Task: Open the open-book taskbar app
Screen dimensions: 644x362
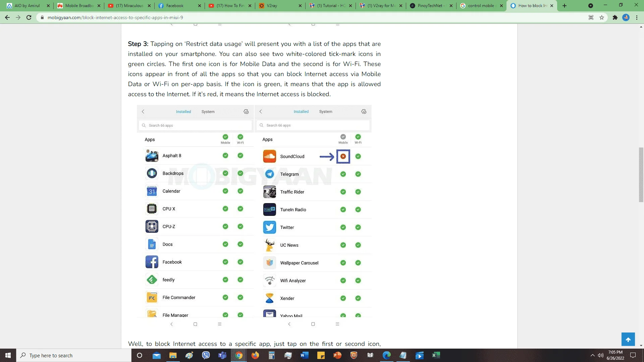Action: 370,355
